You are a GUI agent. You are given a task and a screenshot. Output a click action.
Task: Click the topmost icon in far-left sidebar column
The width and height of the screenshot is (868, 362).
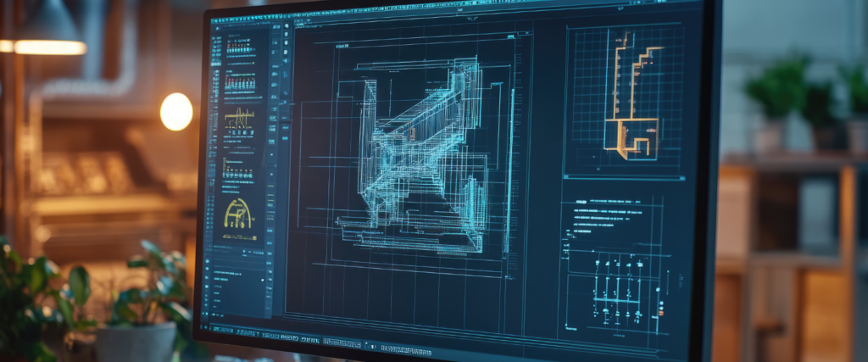pos(218,29)
